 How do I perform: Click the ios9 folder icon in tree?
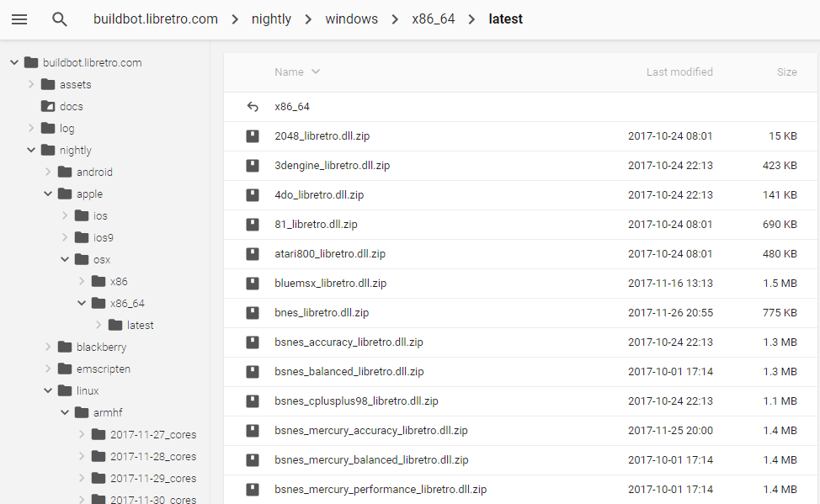(82, 237)
